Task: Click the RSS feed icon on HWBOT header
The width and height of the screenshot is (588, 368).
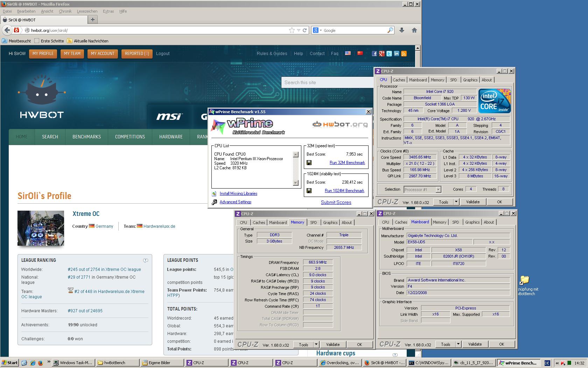Action: (x=404, y=54)
